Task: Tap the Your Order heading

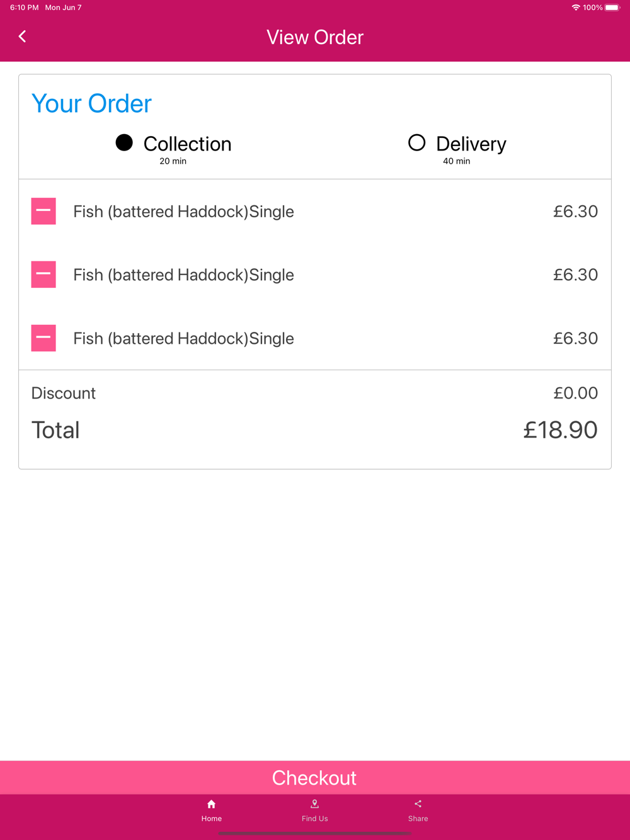Action: (x=92, y=103)
